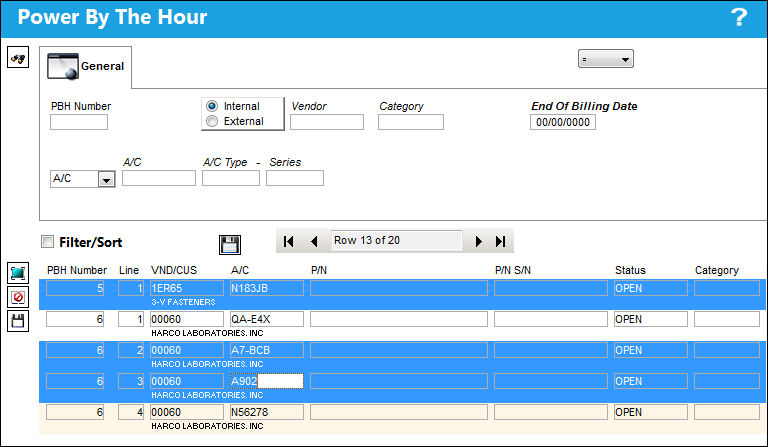
Task: Click the Status column header
Action: tap(630, 270)
